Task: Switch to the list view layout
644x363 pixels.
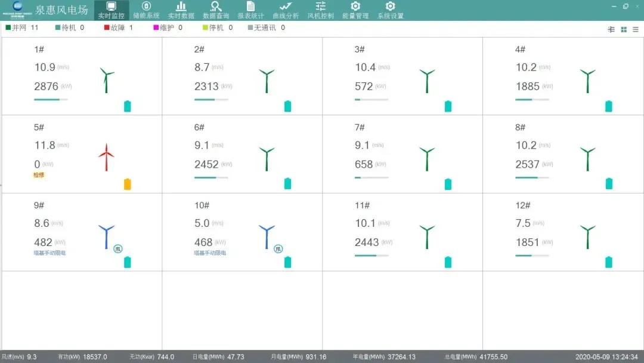Action: (x=636, y=29)
